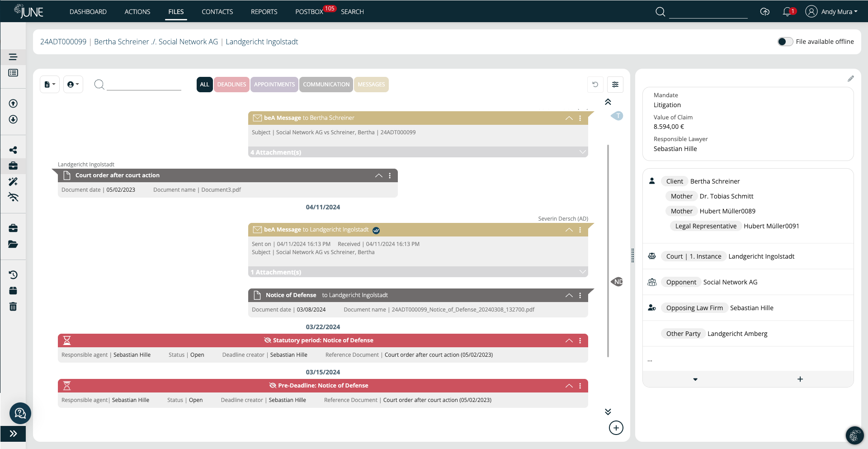The width and height of the screenshot is (868, 449).
Task: Expand 4 Attachment(s) on the beA Message
Action: [x=582, y=152]
